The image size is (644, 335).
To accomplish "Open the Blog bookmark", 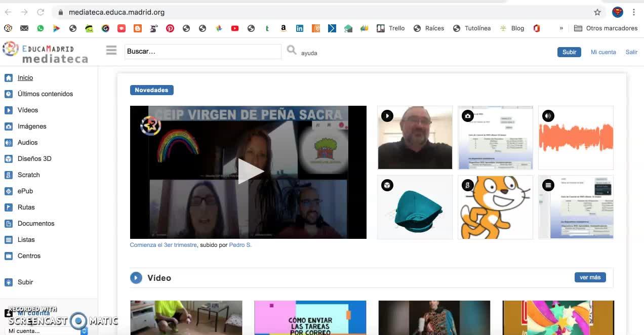I will click(x=512, y=28).
